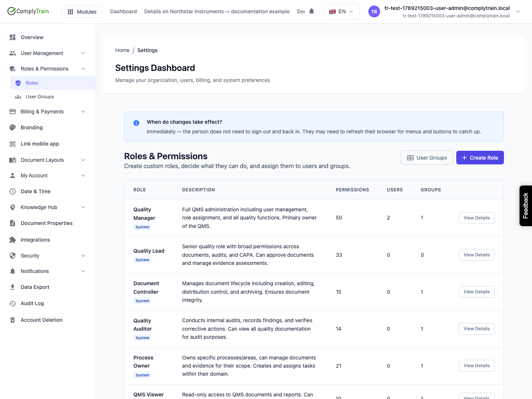Click the Overview grid icon
This screenshot has height=399, width=532.
click(13, 37)
